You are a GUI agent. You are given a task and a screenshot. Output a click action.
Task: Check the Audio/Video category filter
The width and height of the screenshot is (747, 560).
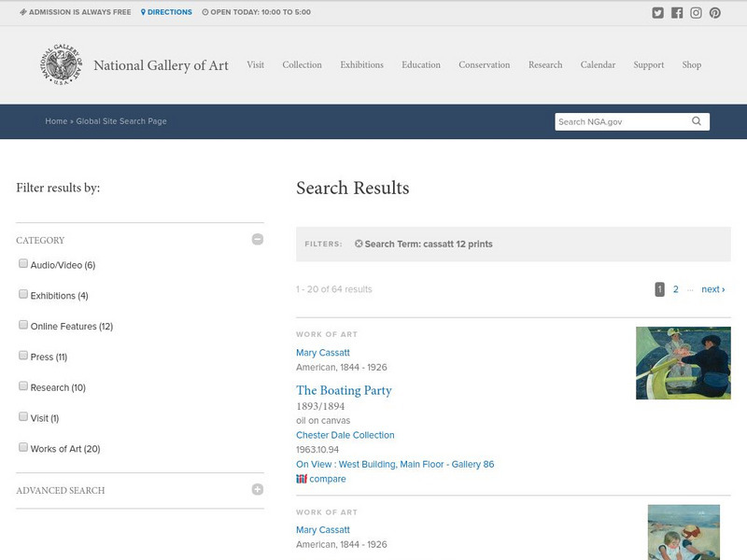pos(22,263)
